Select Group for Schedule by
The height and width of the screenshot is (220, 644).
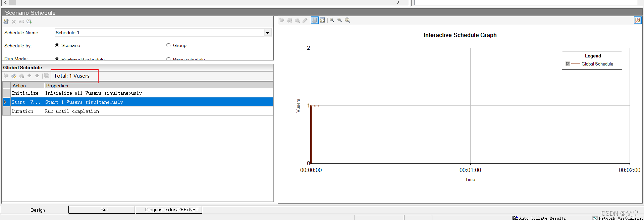click(168, 45)
